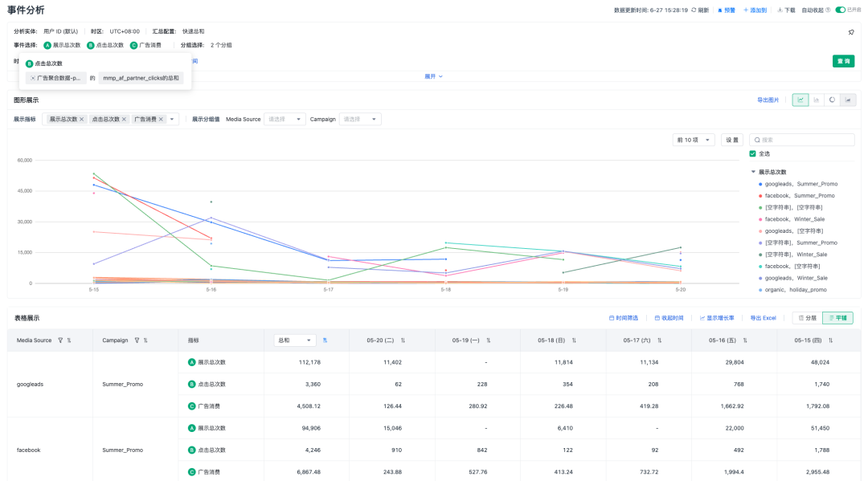
Task: Toggle 全选 checkbox
Action: [752, 153]
